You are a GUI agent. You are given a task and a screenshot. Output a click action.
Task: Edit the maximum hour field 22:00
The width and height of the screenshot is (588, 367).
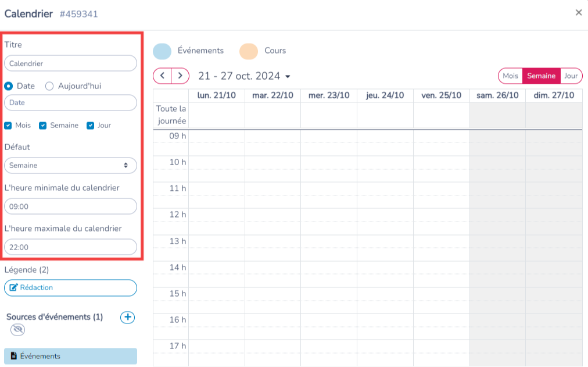point(70,247)
